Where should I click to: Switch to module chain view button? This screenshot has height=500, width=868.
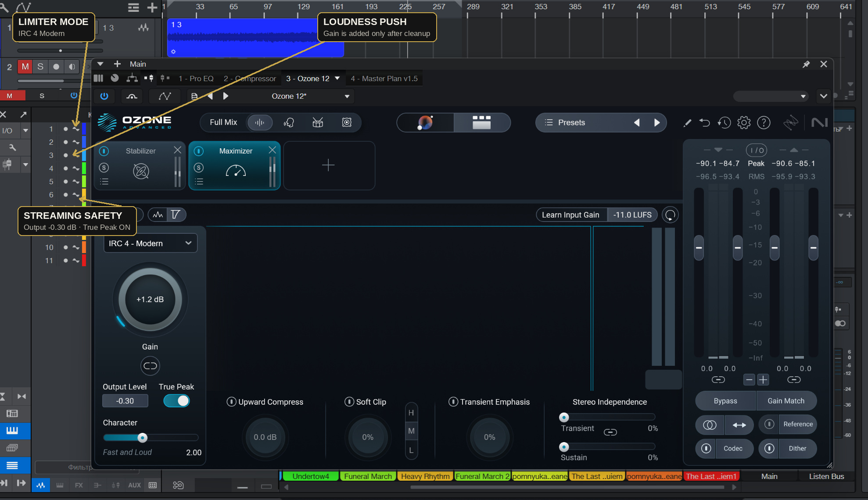tap(481, 122)
